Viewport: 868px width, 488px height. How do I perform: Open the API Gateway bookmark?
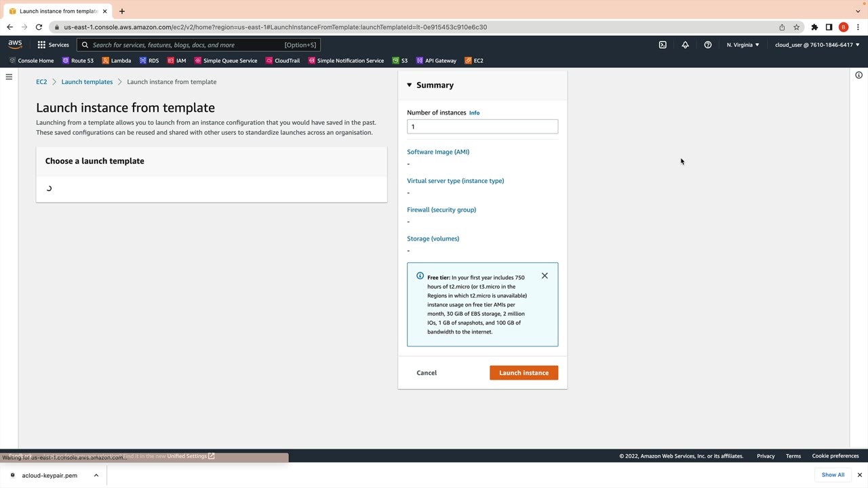pyautogui.click(x=436, y=60)
